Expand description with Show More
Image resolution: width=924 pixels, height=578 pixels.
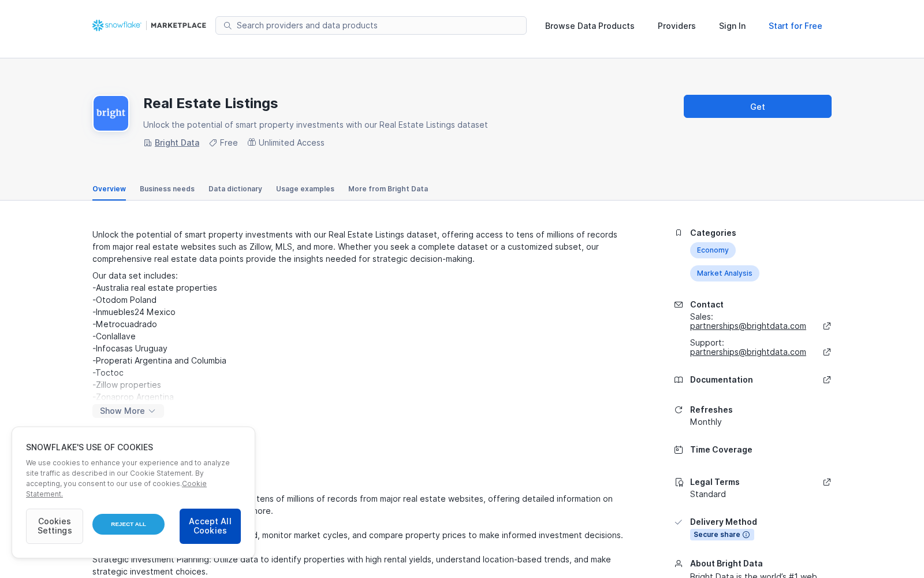click(x=128, y=411)
